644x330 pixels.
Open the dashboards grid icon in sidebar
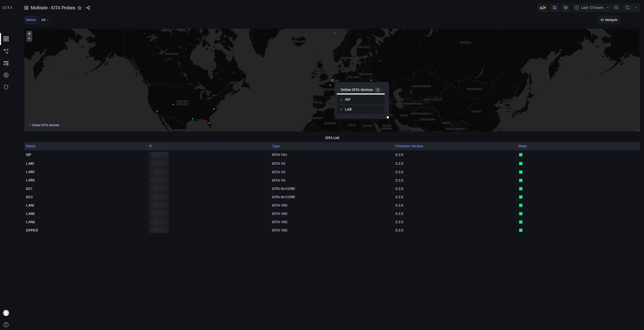coord(6,39)
